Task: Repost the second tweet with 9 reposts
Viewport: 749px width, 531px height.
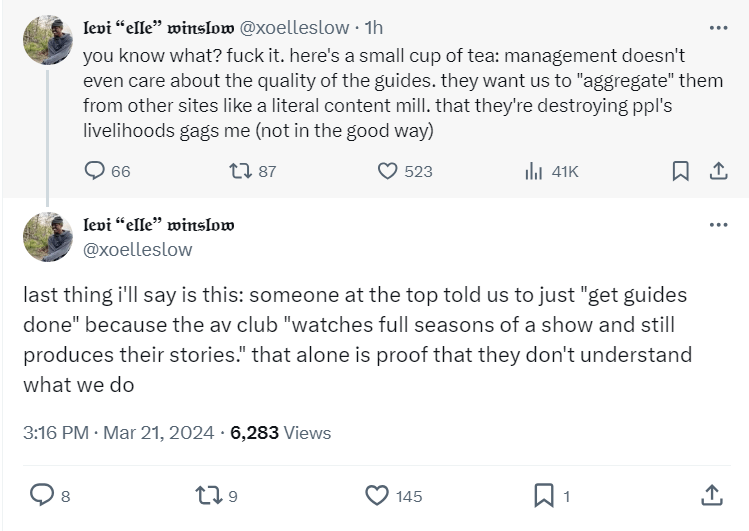Action: (205, 494)
